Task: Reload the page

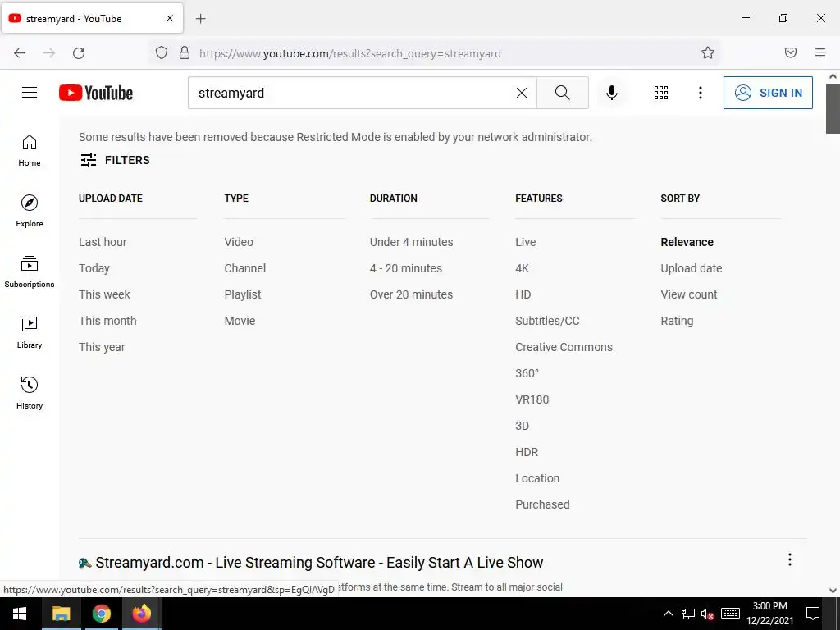Action: click(x=79, y=53)
